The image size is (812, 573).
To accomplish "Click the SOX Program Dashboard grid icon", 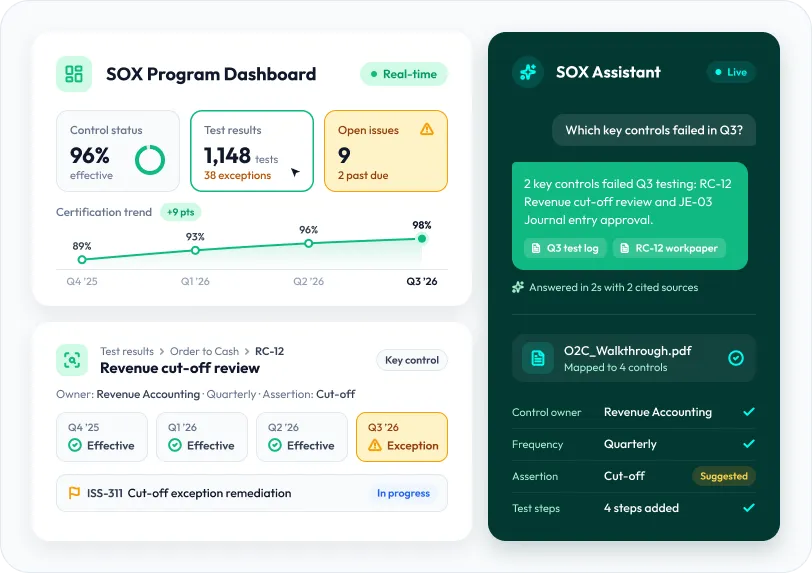I will pyautogui.click(x=74, y=74).
